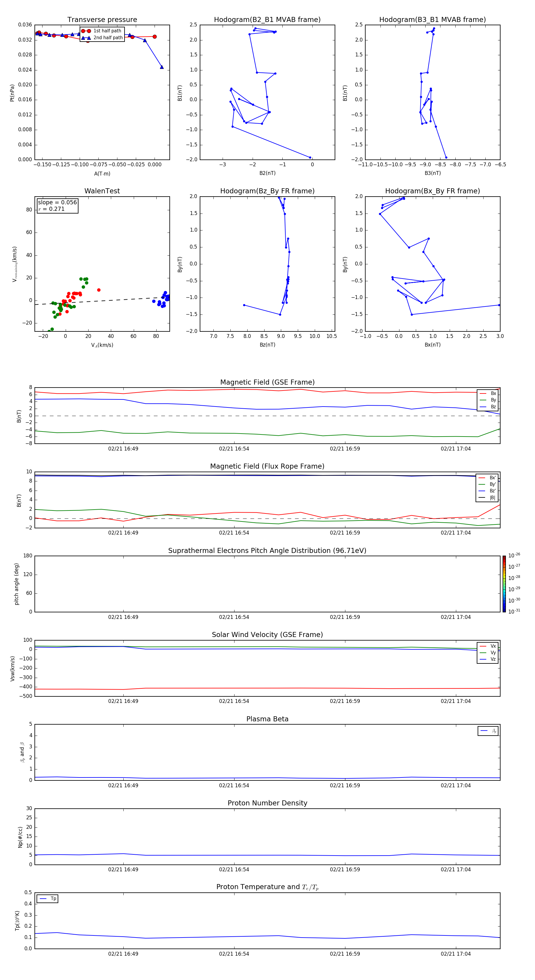Select the 'slope = 0.056' annotation
The image size is (535, 980).
tap(57, 203)
